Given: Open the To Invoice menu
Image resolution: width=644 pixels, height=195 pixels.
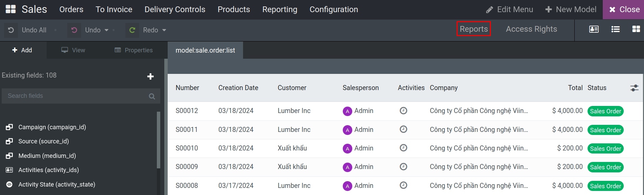Looking at the screenshot, I should tap(114, 9).
